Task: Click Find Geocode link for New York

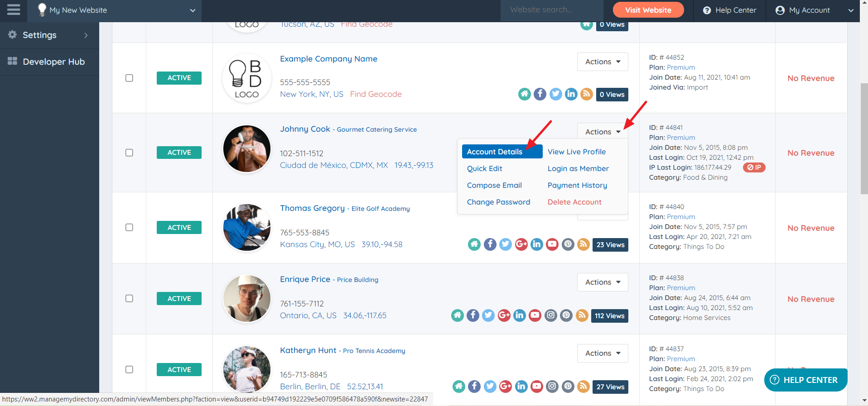Action: coord(376,94)
